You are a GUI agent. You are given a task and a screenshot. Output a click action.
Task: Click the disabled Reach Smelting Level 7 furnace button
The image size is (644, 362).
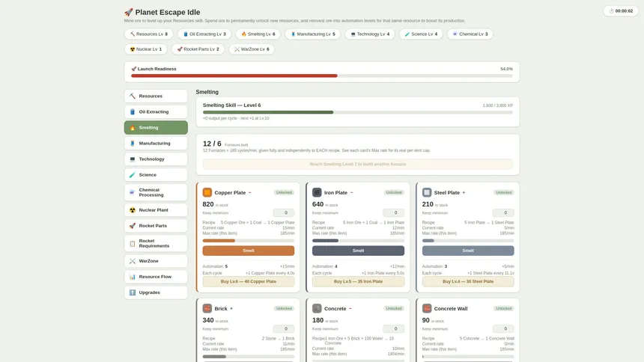pyautogui.click(x=358, y=165)
